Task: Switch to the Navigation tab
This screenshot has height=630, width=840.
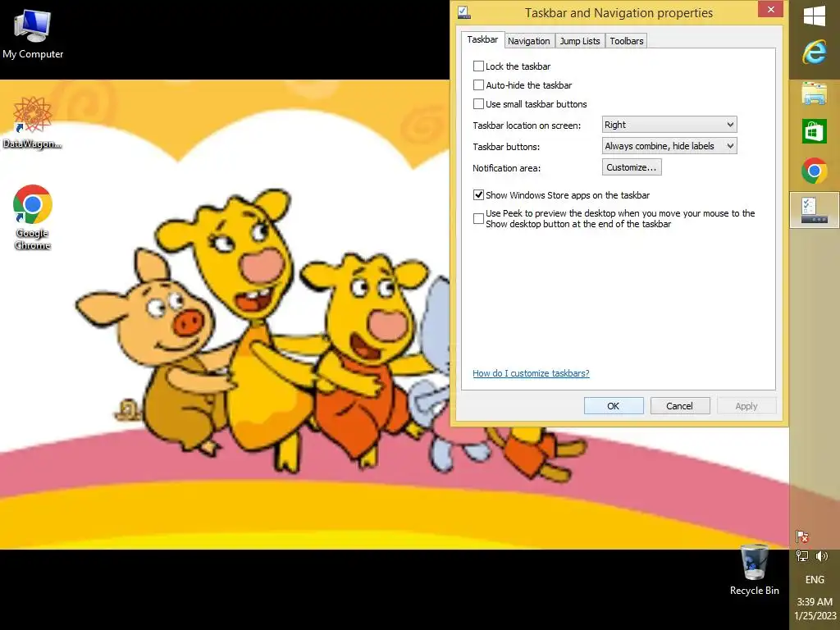Action: (x=529, y=41)
